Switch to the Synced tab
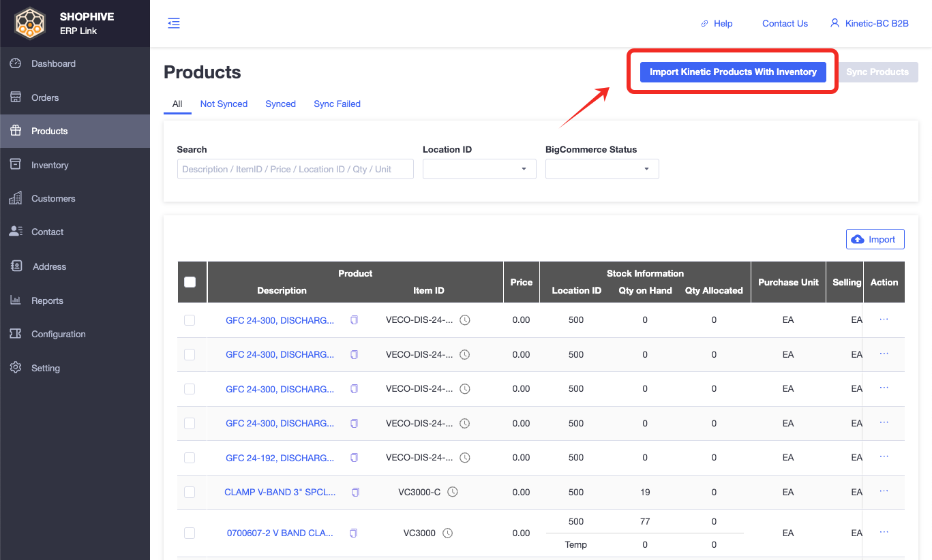This screenshot has height=560, width=932. point(280,104)
